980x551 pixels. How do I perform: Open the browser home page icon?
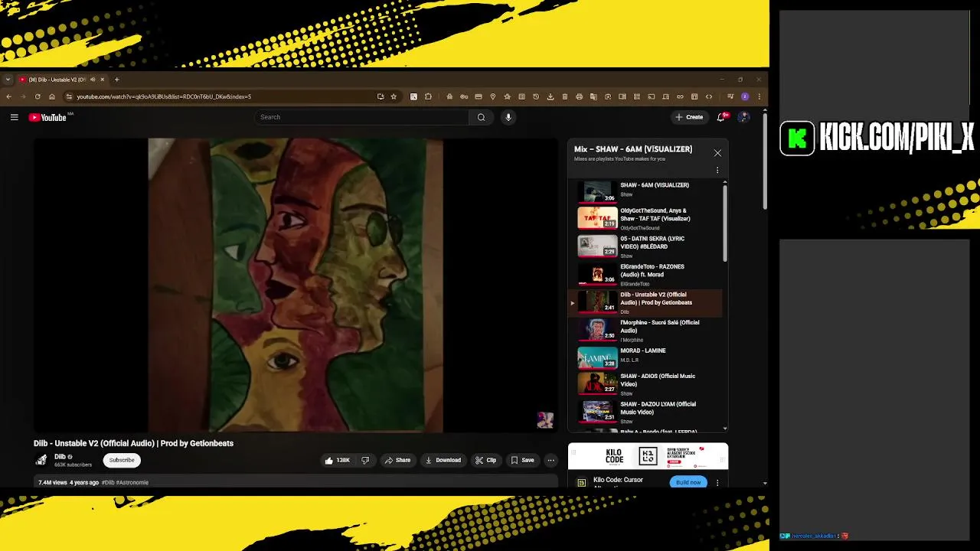pyautogui.click(x=51, y=96)
